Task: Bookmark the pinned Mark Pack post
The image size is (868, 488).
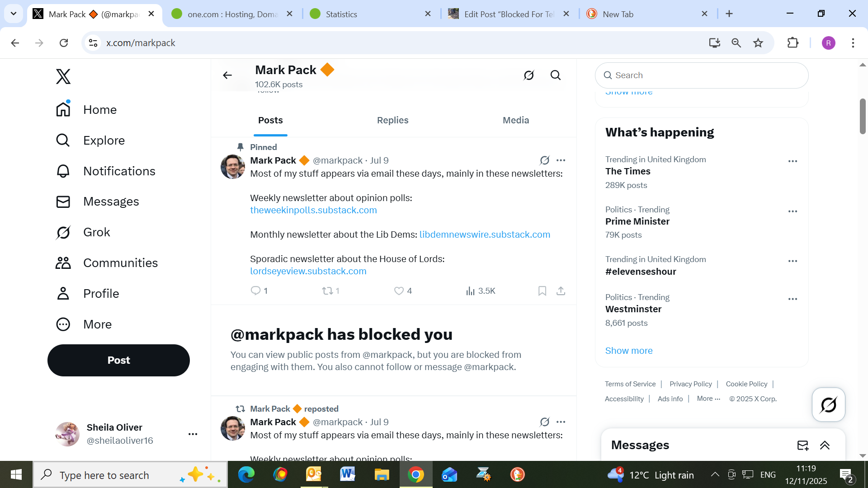Action: tap(542, 291)
